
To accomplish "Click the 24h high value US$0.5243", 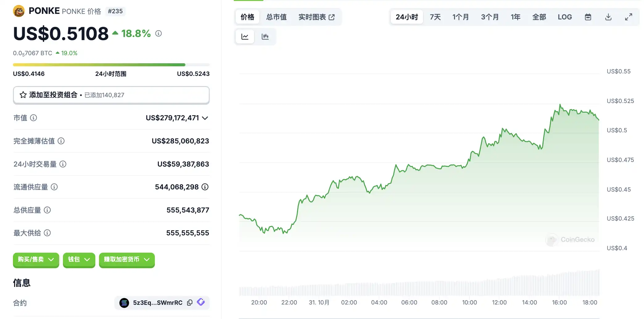I will click(193, 74).
